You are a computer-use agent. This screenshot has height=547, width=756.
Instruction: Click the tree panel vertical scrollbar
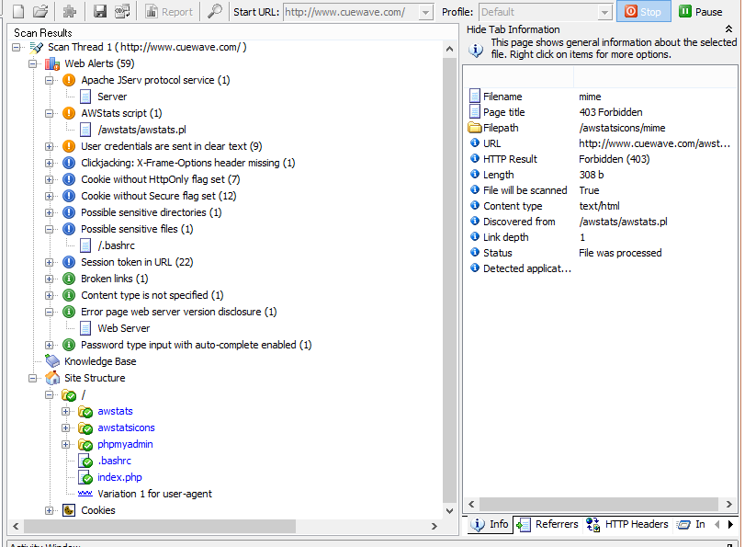[449, 279]
